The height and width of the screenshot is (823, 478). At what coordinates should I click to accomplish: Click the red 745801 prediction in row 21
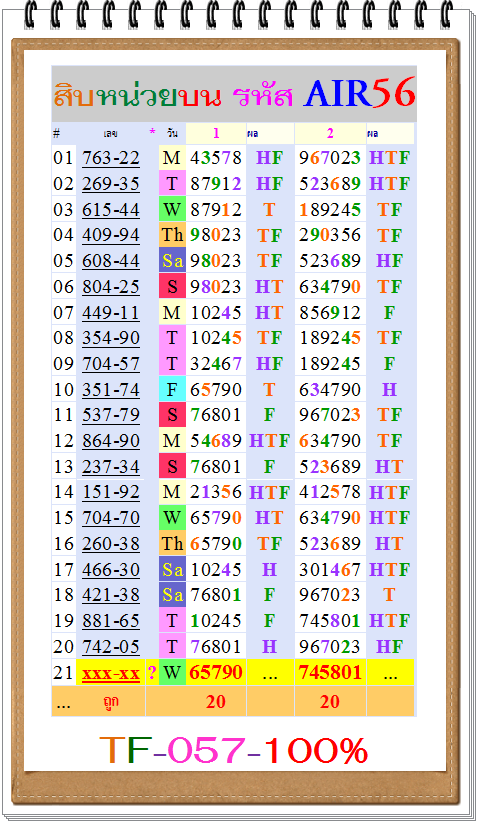330,672
